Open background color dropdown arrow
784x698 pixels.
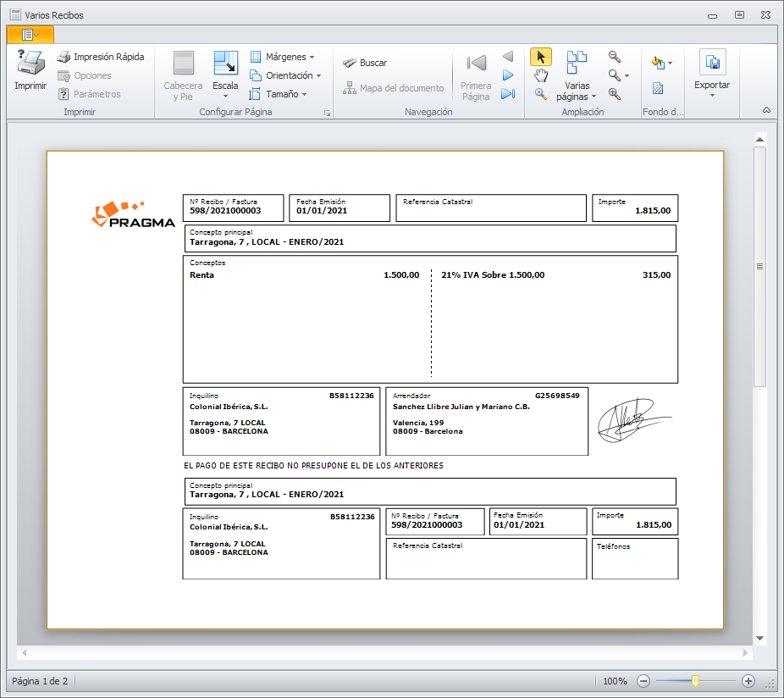[x=670, y=63]
